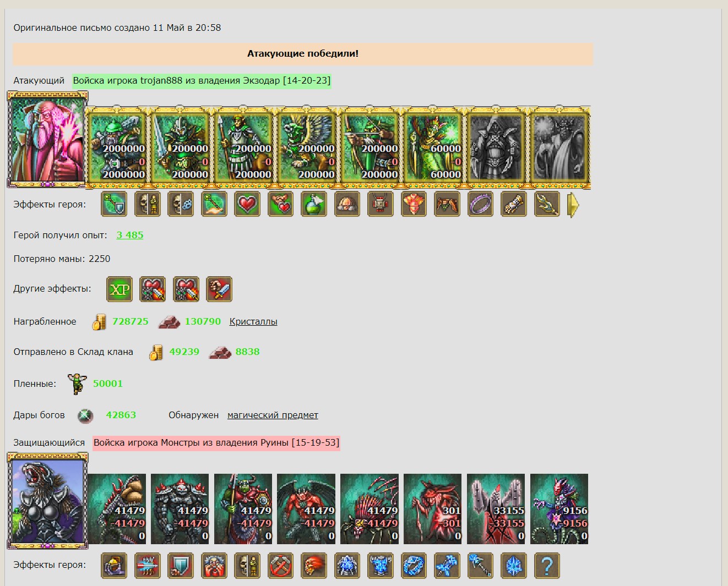Click the fist with sword effect icon
Viewport: 728px width, 586px height.
tap(219, 289)
